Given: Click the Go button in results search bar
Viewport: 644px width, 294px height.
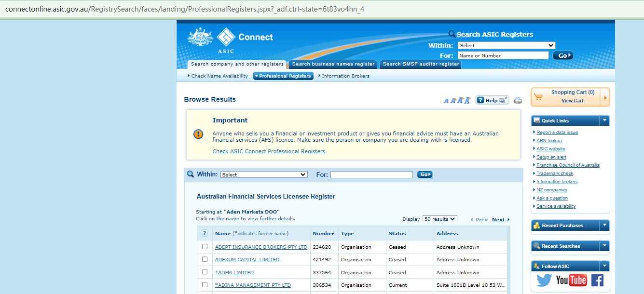Looking at the screenshot, I should pos(425,174).
